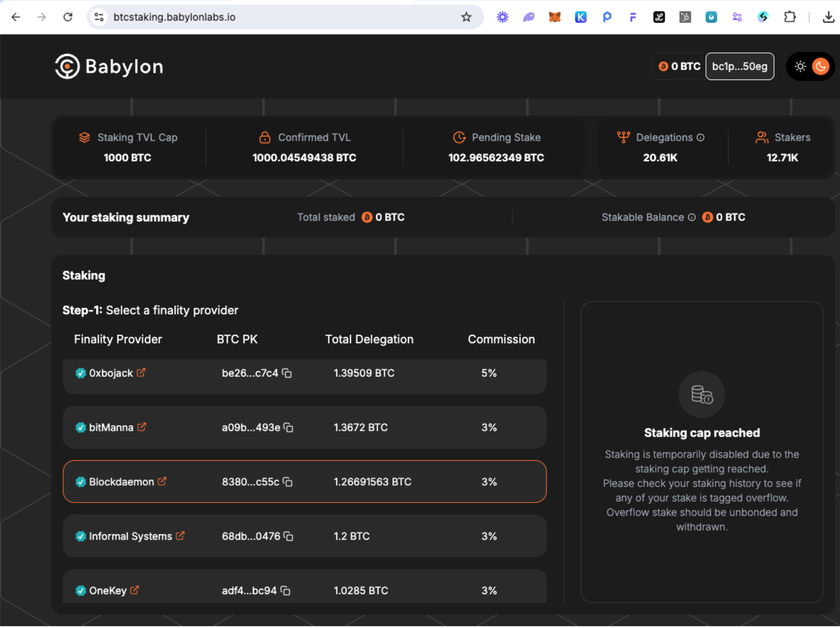Open Informal Systems' external link icon

(180, 535)
